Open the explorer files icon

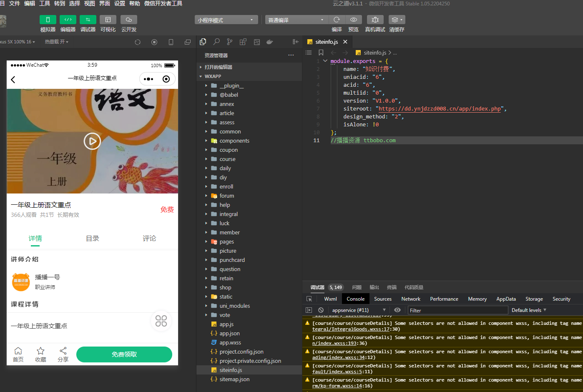(203, 42)
